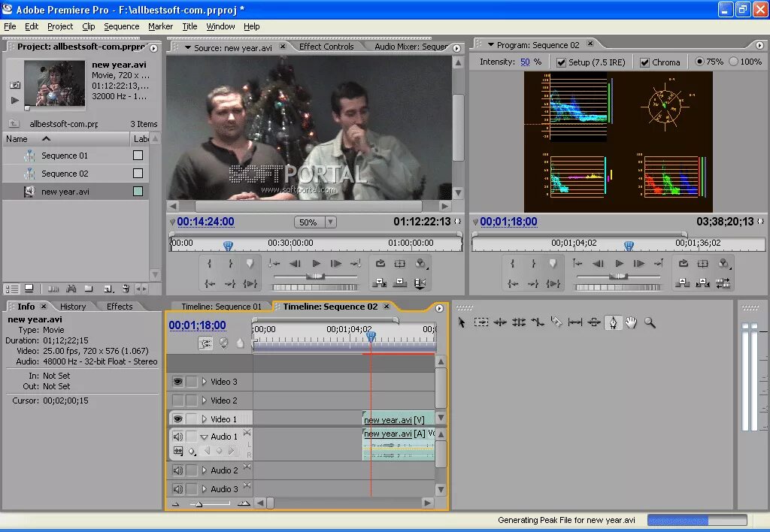Uncheck the Chroma checkbox
The image size is (770, 532).
click(644, 62)
